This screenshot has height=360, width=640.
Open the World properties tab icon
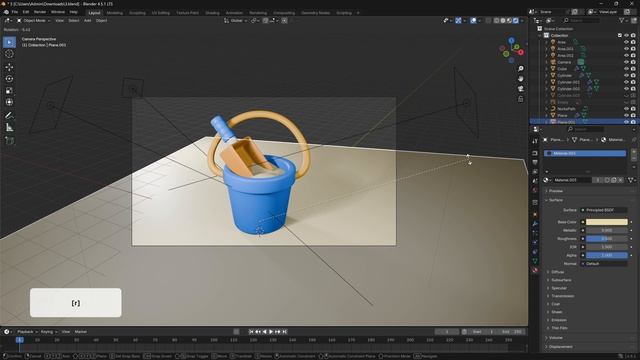[535, 190]
